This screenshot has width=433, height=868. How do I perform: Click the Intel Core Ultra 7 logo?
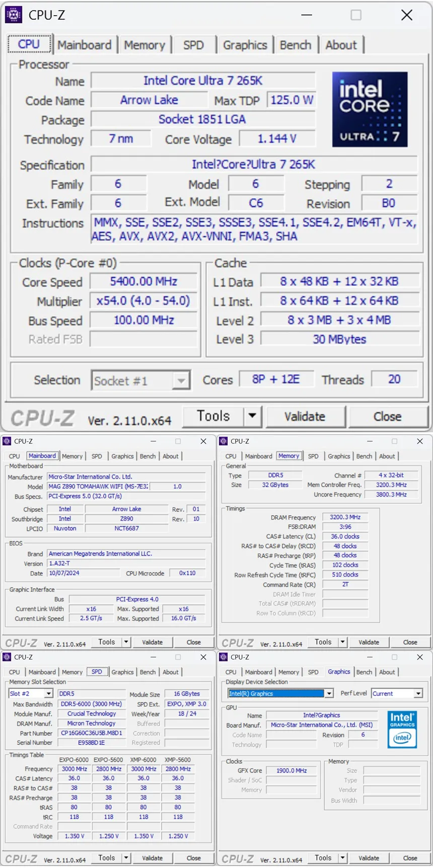[370, 109]
